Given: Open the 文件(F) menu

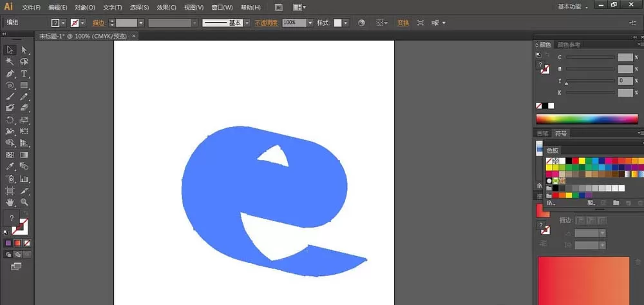Looking at the screenshot, I should (x=31, y=7).
